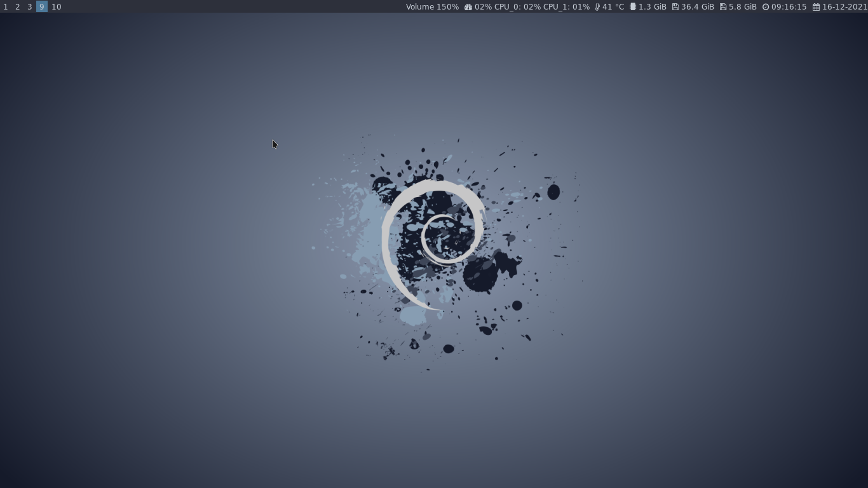868x488 pixels.
Task: Click the disk icon beside 5.8 GiB
Action: [x=723, y=6]
